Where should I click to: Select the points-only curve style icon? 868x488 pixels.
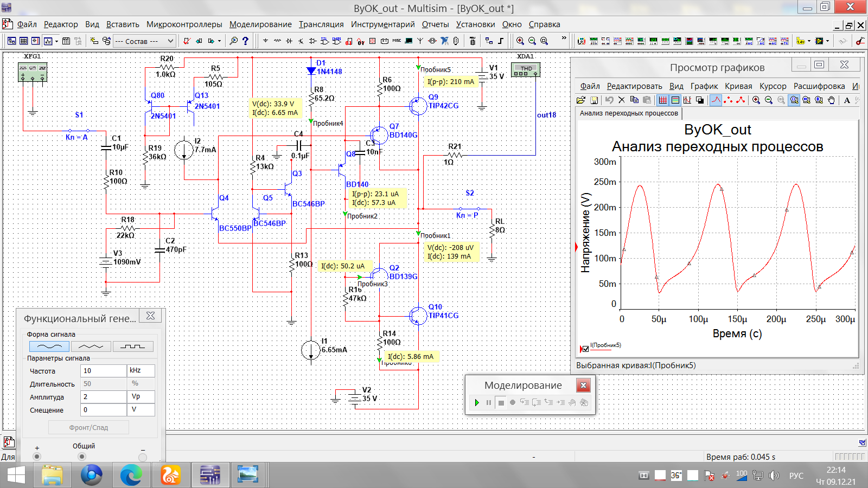point(728,100)
